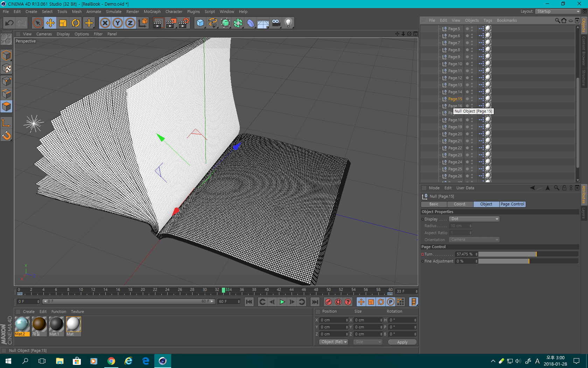The width and height of the screenshot is (588, 368).
Task: Go to end of animation button
Action: [x=315, y=302]
